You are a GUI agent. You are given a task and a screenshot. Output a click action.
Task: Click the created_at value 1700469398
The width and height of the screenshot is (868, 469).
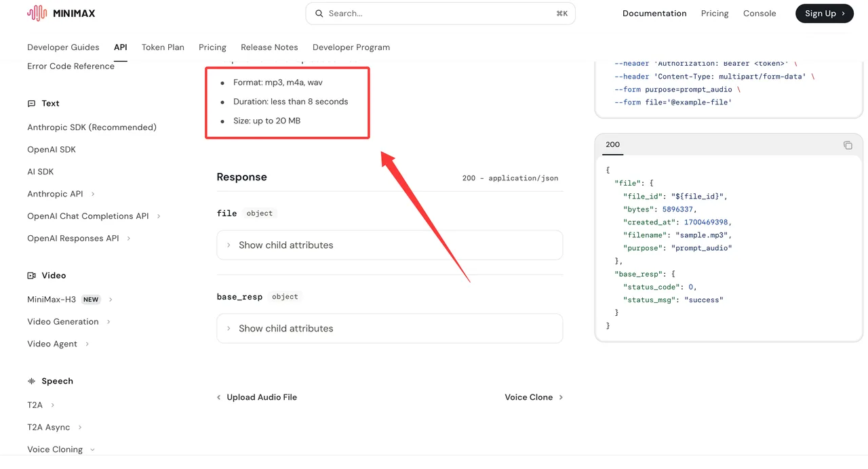706,222
